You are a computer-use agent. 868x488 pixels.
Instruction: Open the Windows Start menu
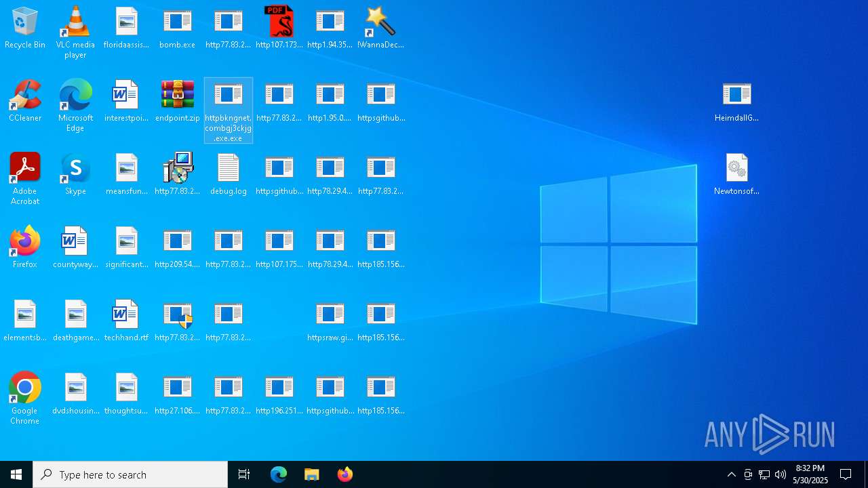[16, 474]
